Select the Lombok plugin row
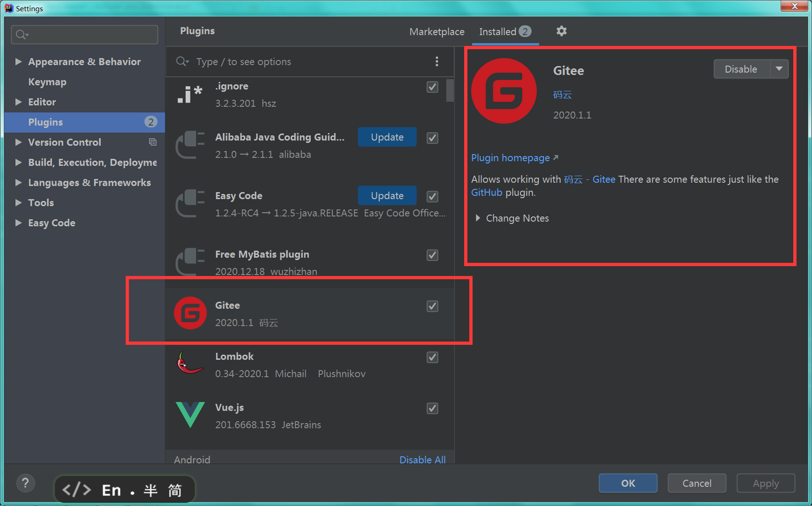This screenshot has height=506, width=812. tap(309, 365)
